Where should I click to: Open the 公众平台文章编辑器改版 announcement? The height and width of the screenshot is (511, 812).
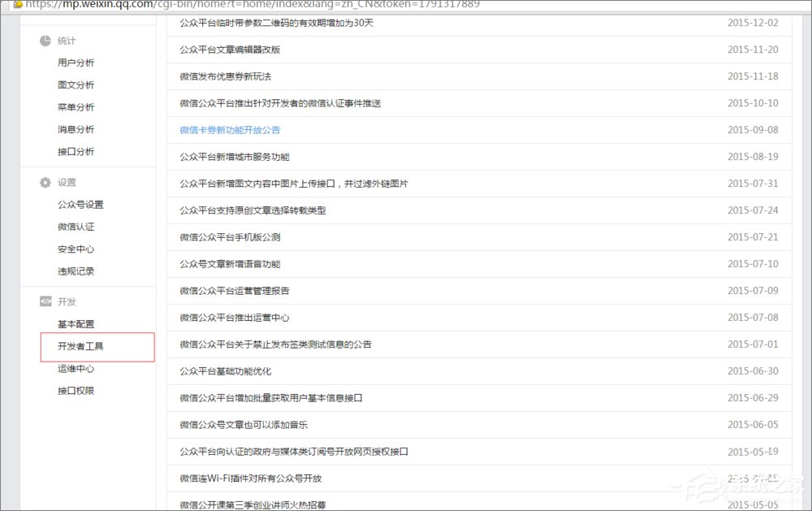[233, 50]
